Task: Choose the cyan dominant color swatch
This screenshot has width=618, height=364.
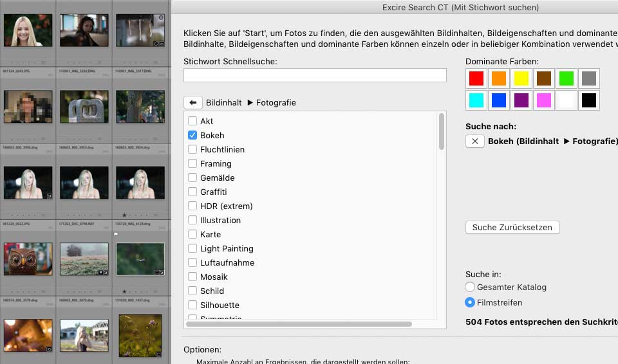Action: 476,100
